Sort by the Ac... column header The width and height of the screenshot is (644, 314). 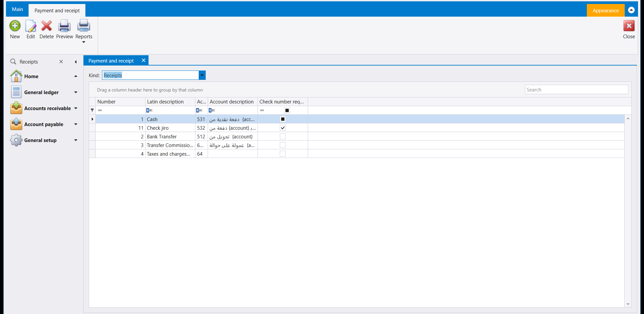pos(201,102)
